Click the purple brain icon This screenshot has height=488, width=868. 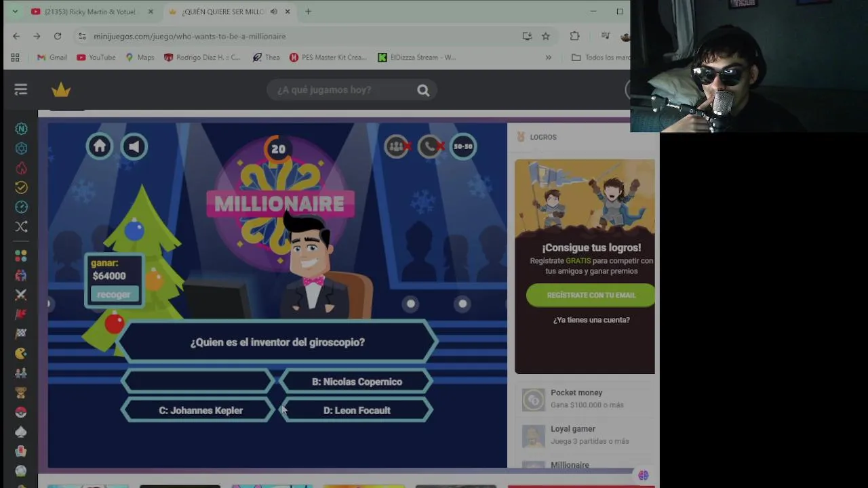coord(643,476)
